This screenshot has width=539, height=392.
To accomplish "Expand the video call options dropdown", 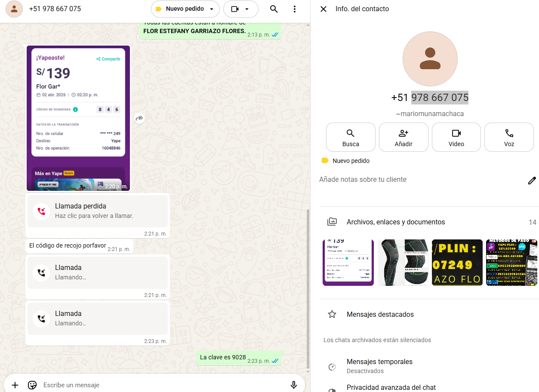I will point(241,9).
